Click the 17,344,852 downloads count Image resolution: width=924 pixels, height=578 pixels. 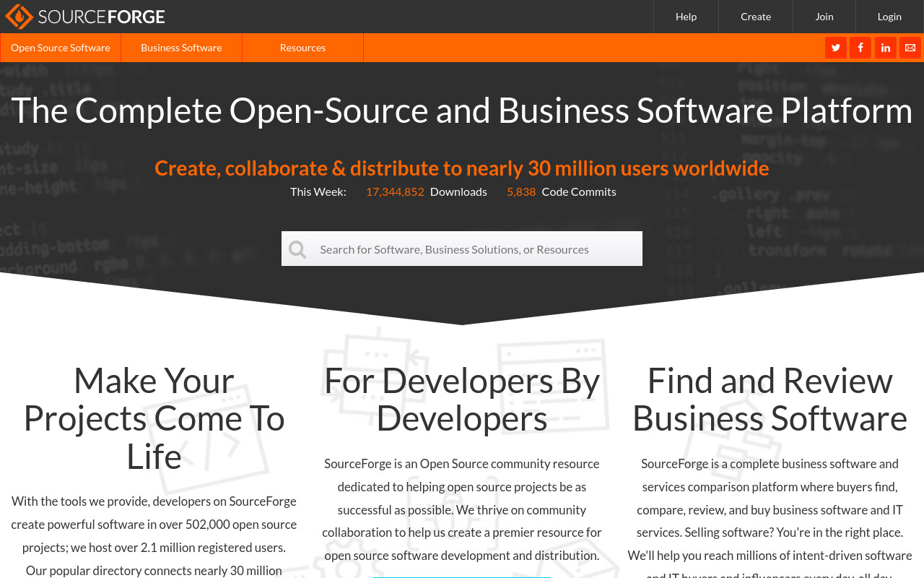[x=395, y=191]
